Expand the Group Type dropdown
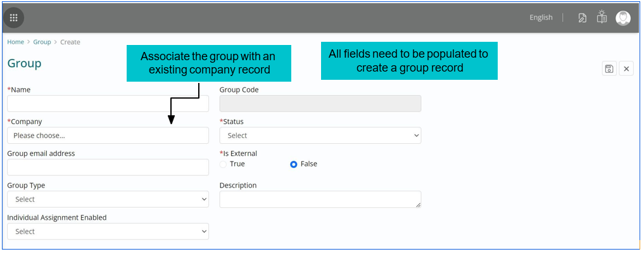Viewport: 644px width, 254px height. (108, 200)
